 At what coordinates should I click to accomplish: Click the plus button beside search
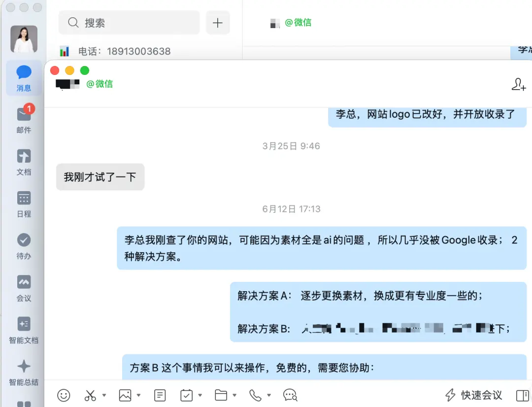click(218, 23)
